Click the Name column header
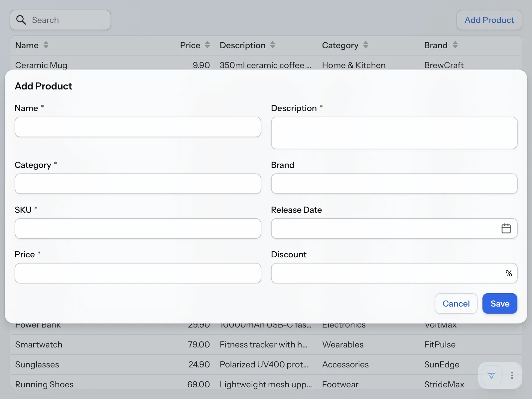The height and width of the screenshot is (399, 532). (x=27, y=45)
